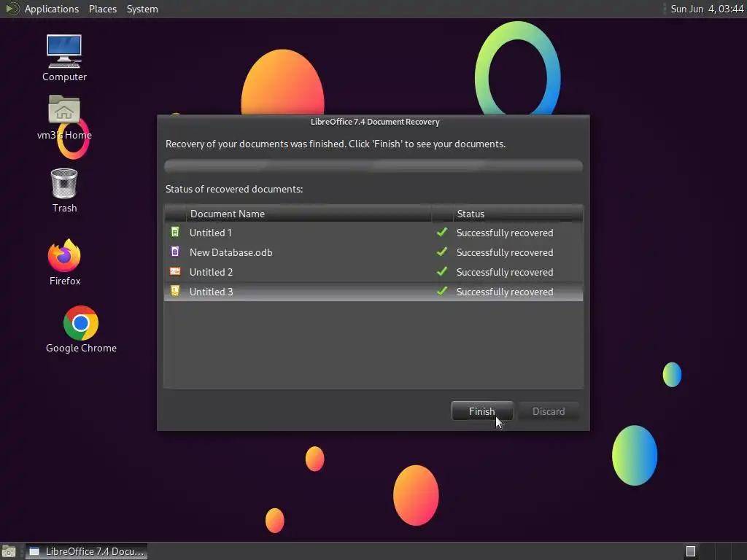
Task: Click the recovery progress bar
Action: (373, 166)
